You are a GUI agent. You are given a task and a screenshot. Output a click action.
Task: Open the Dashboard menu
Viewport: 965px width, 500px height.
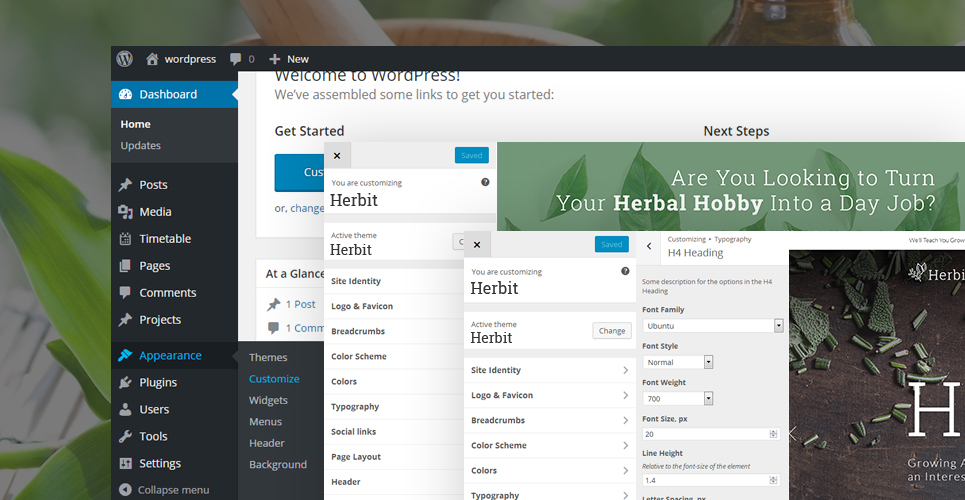[x=174, y=94]
